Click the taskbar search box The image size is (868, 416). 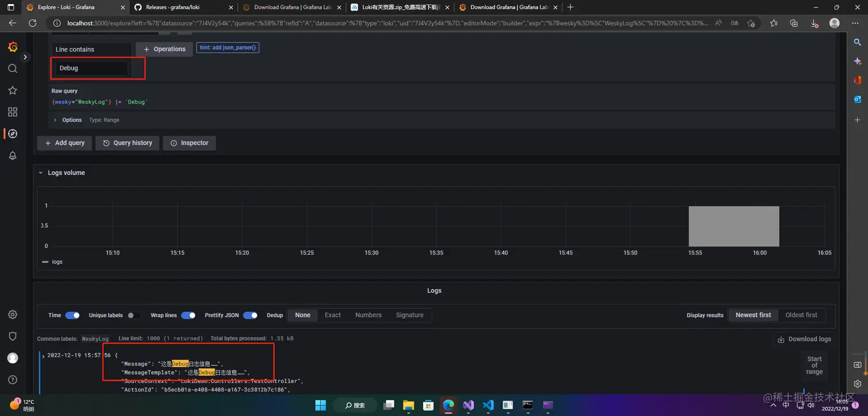[355, 405]
